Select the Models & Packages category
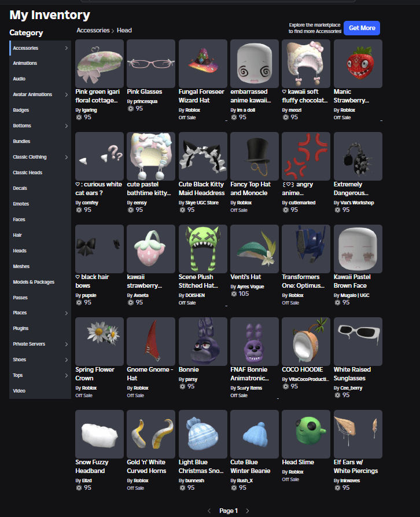This screenshot has height=517, width=420. pos(34,282)
